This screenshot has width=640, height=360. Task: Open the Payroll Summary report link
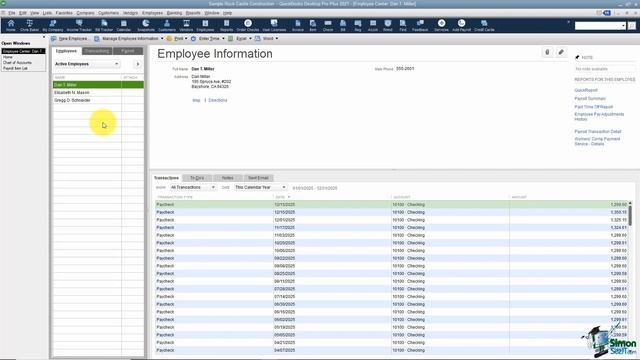[x=590, y=98]
